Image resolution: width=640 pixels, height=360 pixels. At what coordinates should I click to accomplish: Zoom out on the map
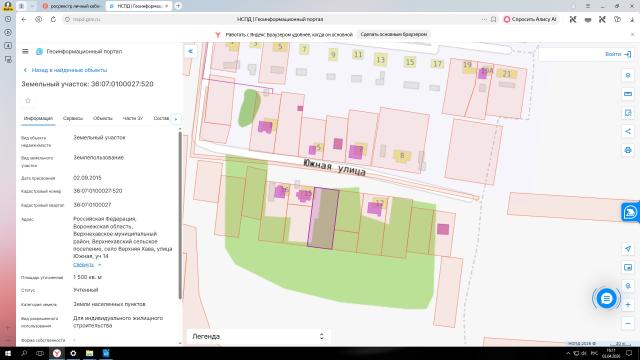(628, 324)
